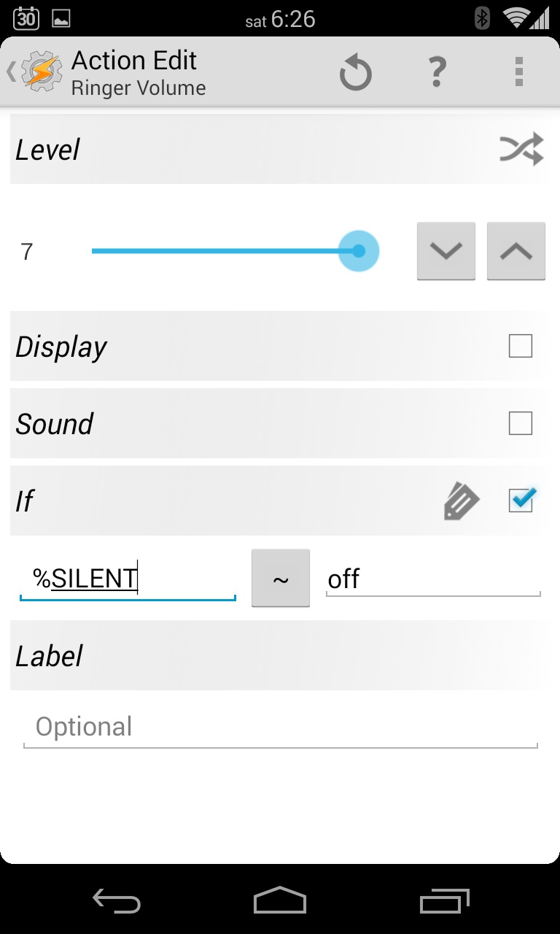Tap the picture notification icon in status bar
Viewport: 560px width, 934px height.
61,19
